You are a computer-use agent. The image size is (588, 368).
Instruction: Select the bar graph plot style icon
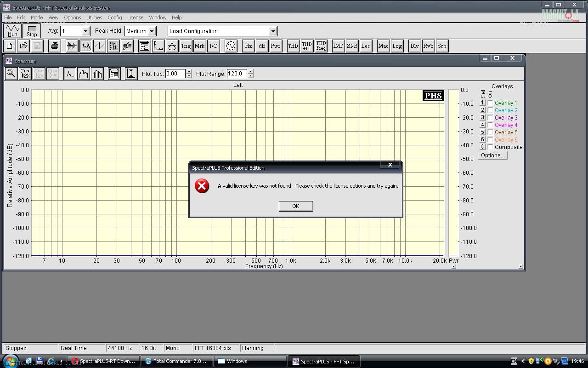(97, 74)
